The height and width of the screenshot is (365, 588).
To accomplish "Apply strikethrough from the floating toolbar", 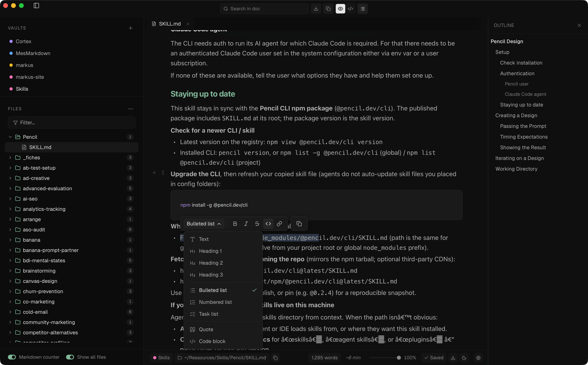I will [257, 224].
